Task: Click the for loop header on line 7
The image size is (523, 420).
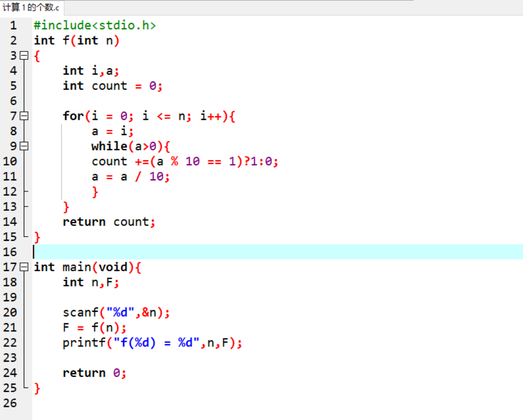Action: [149, 116]
